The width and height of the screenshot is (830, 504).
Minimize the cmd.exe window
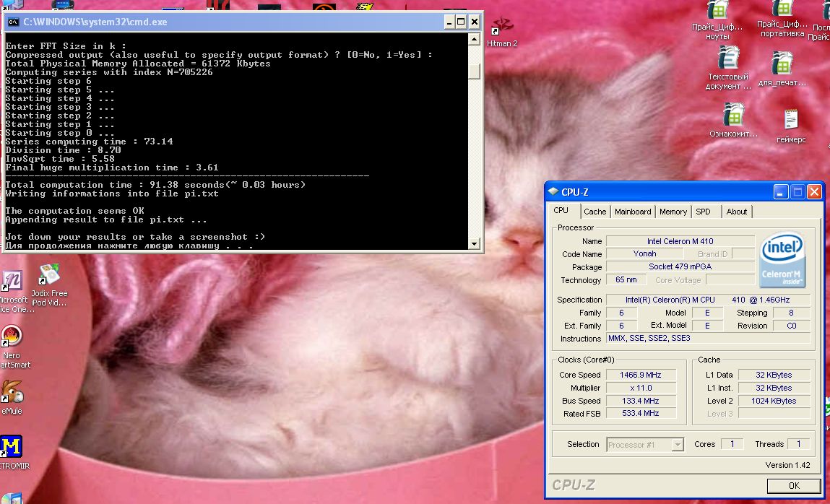449,22
